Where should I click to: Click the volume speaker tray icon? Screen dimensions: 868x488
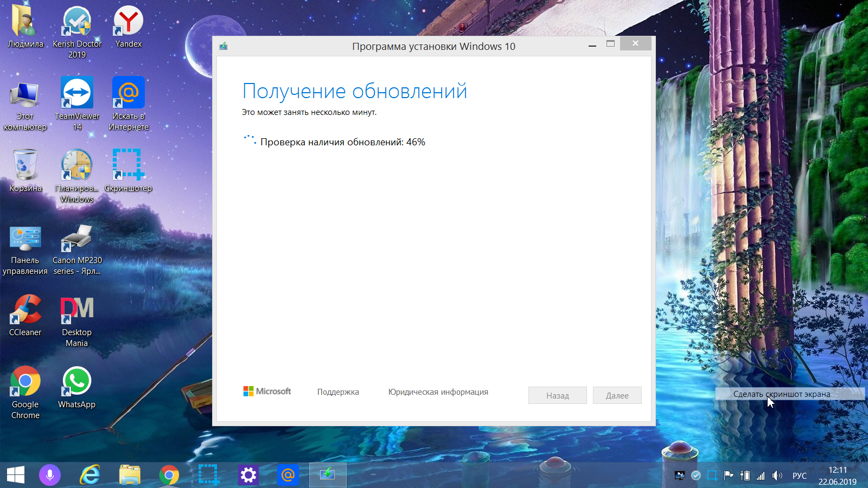[x=777, y=476]
